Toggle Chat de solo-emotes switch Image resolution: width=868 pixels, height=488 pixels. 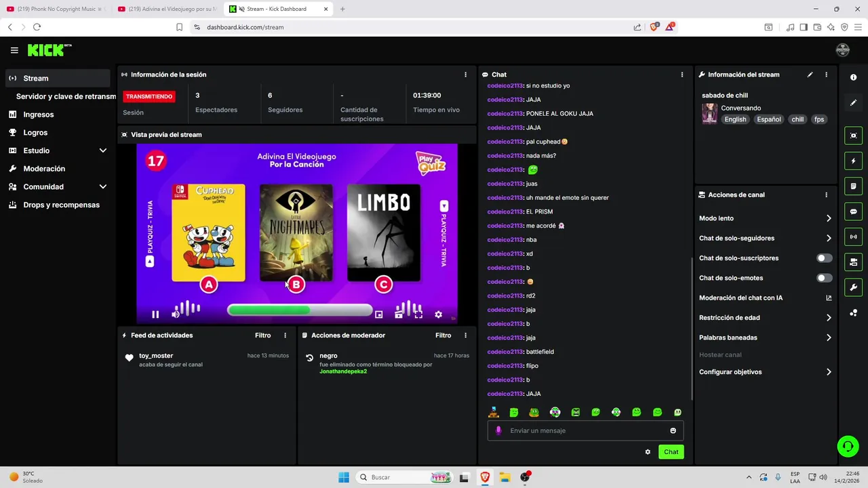[x=824, y=278]
